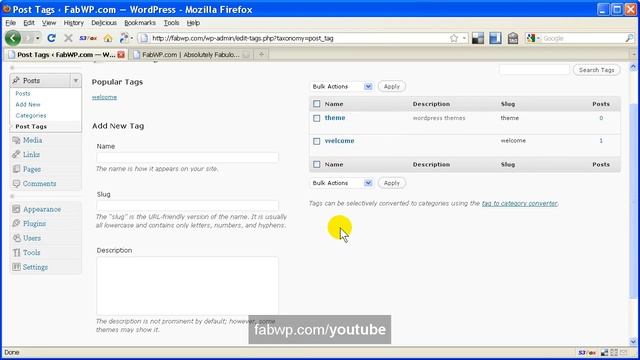This screenshot has width=640, height=360.
Task: Click the Slug input field
Action: [x=187, y=205]
